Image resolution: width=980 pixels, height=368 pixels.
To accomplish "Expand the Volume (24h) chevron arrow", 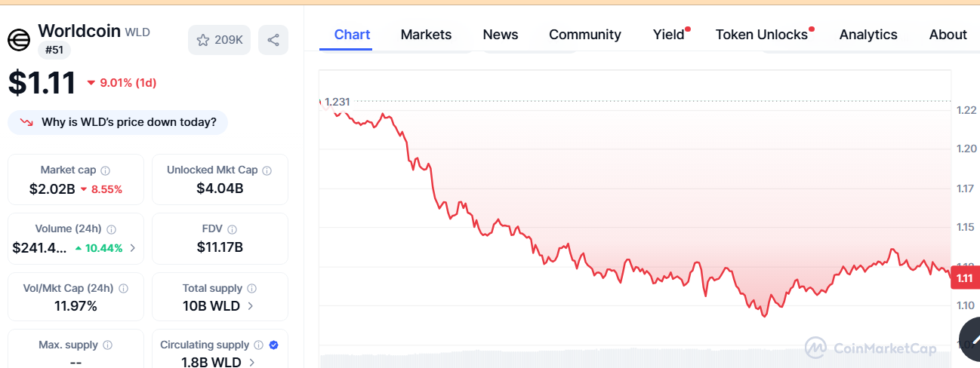I will tap(133, 247).
